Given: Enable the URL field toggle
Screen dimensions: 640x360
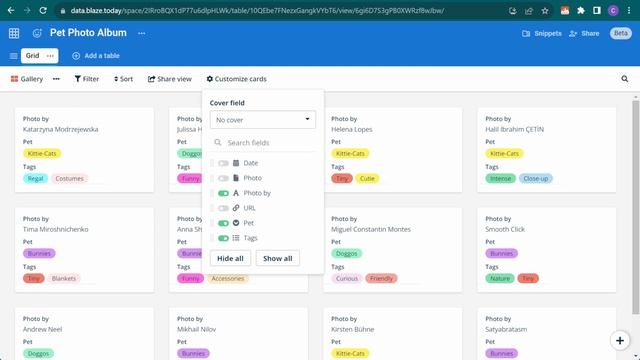Looking at the screenshot, I should 223,208.
